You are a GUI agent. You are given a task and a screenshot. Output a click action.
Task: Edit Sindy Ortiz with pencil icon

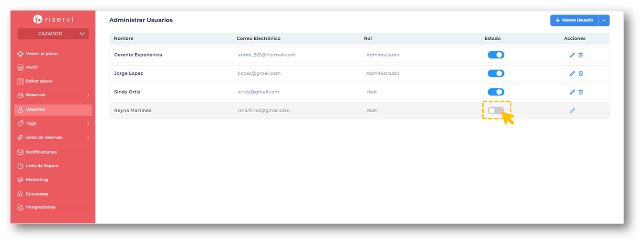572,92
